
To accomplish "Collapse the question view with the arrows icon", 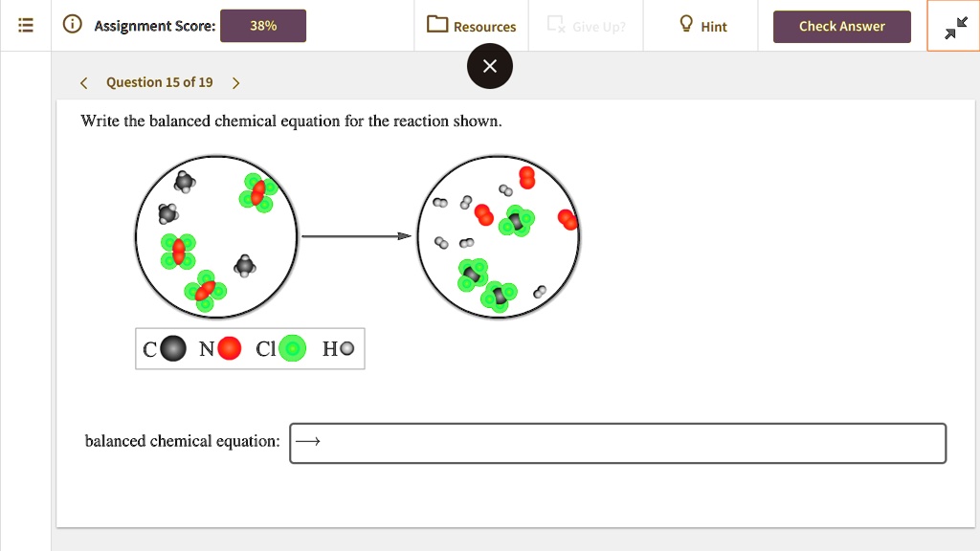I will (953, 26).
